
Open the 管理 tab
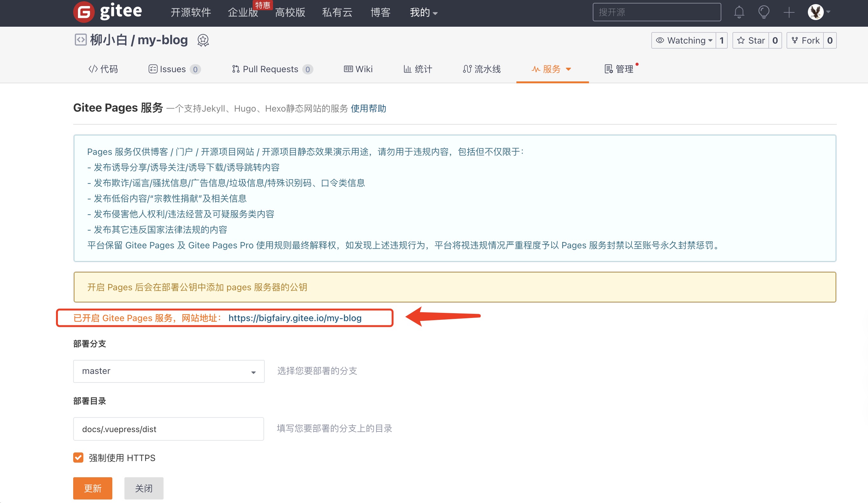[619, 69]
